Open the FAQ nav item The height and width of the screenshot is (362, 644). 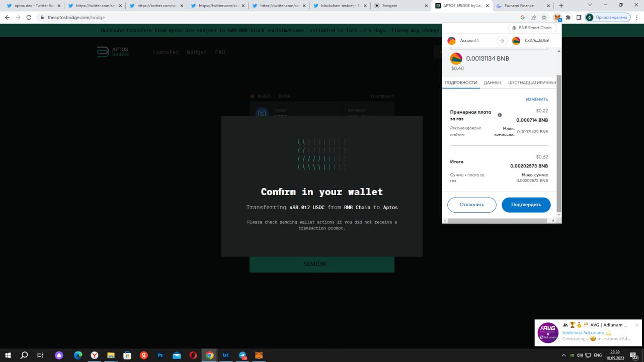tap(220, 52)
